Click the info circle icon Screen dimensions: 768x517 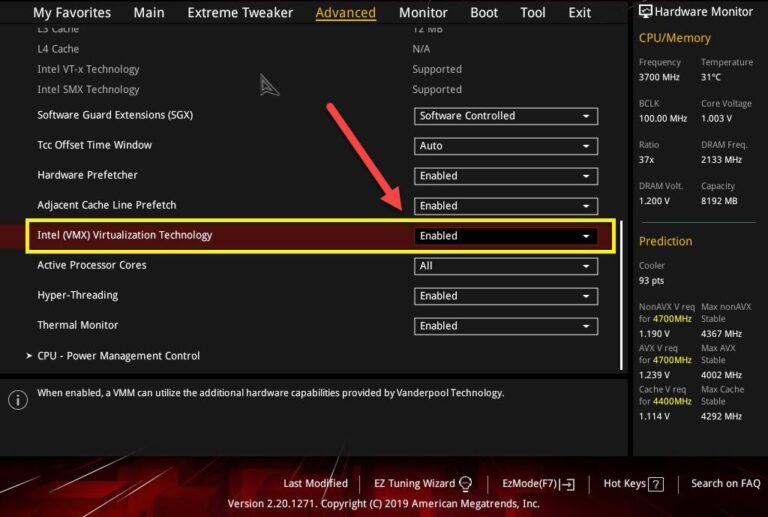tap(18, 400)
